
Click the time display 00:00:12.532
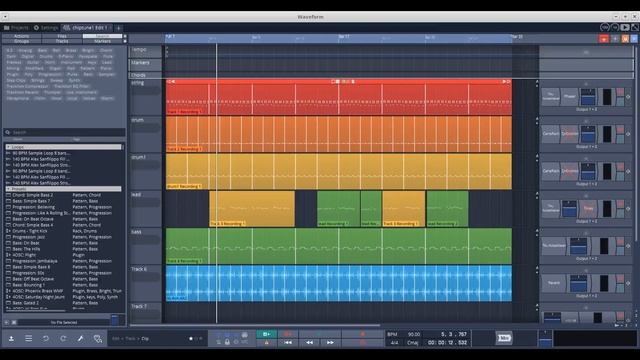click(447, 343)
